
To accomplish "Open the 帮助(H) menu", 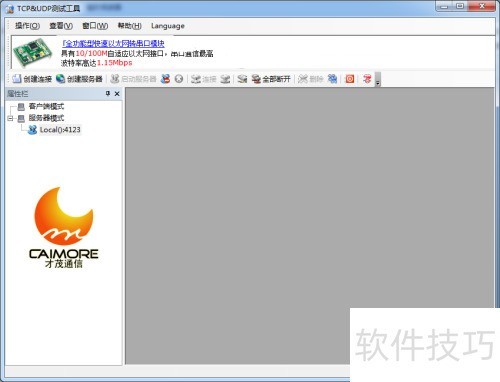I will (x=130, y=26).
